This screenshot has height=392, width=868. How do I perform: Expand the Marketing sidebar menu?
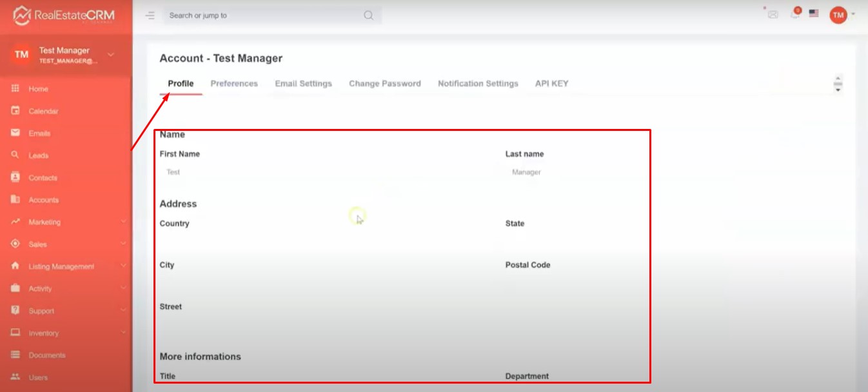tap(123, 222)
